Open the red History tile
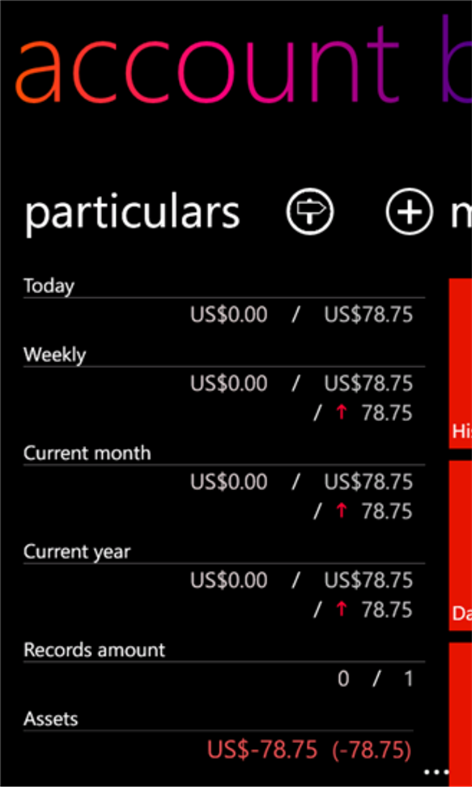The image size is (472, 787). click(460, 363)
